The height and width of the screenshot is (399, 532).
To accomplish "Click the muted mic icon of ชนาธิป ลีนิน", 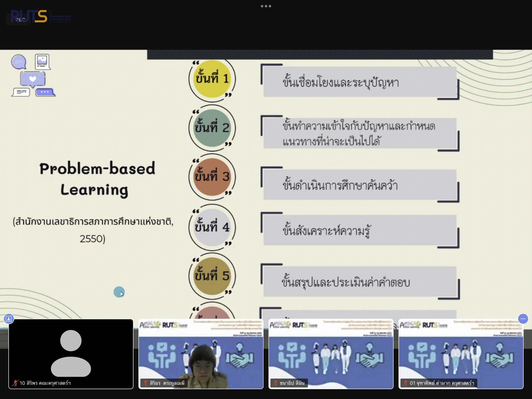I will click(275, 383).
